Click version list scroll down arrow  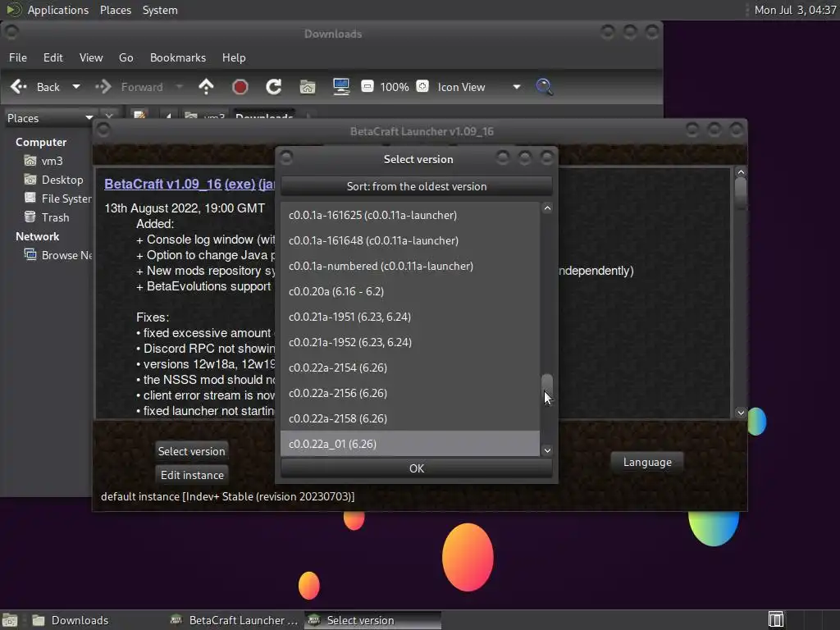(x=547, y=450)
